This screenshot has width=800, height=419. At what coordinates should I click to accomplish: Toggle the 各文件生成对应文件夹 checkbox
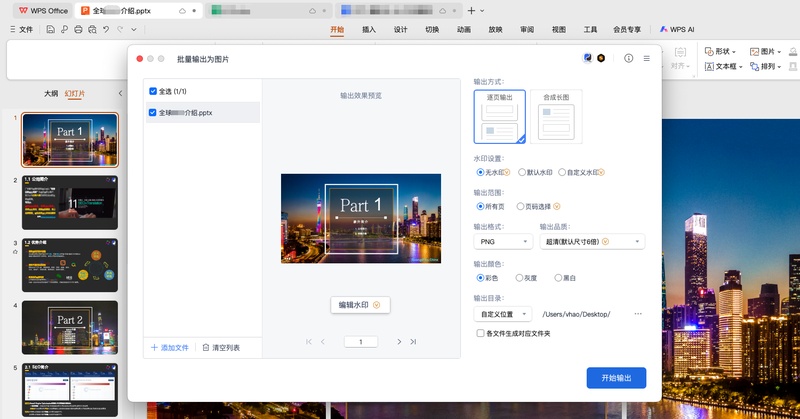tap(480, 333)
